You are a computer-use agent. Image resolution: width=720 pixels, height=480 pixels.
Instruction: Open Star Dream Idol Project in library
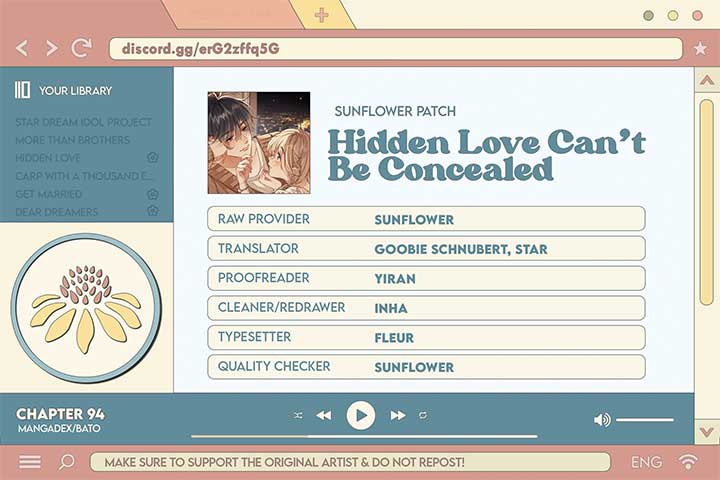(x=84, y=122)
